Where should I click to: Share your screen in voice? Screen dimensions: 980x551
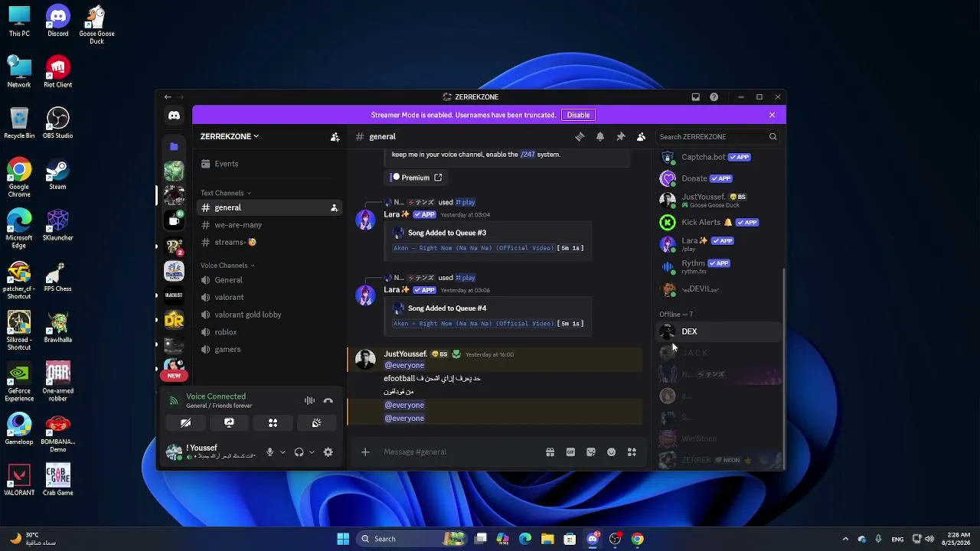(x=229, y=422)
